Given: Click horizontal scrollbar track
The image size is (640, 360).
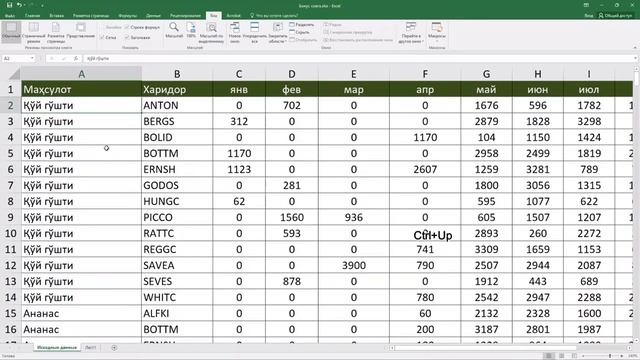Looking at the screenshot, I should 510,348.
